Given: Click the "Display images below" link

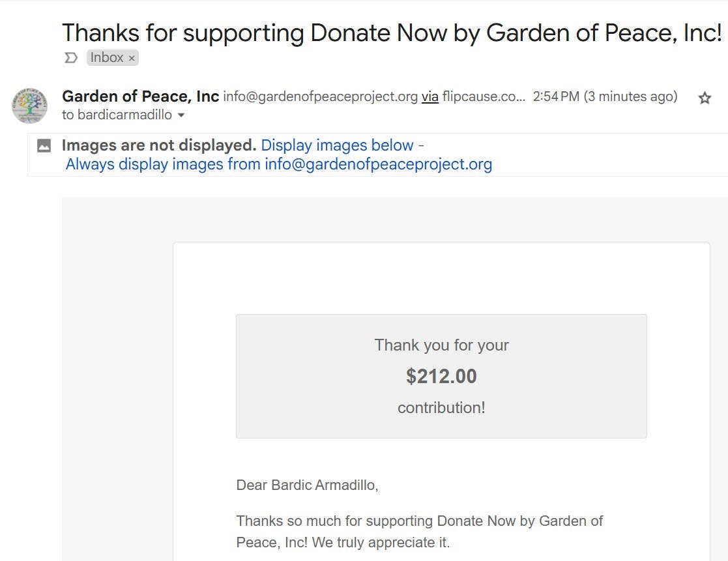Looking at the screenshot, I should click(x=338, y=145).
